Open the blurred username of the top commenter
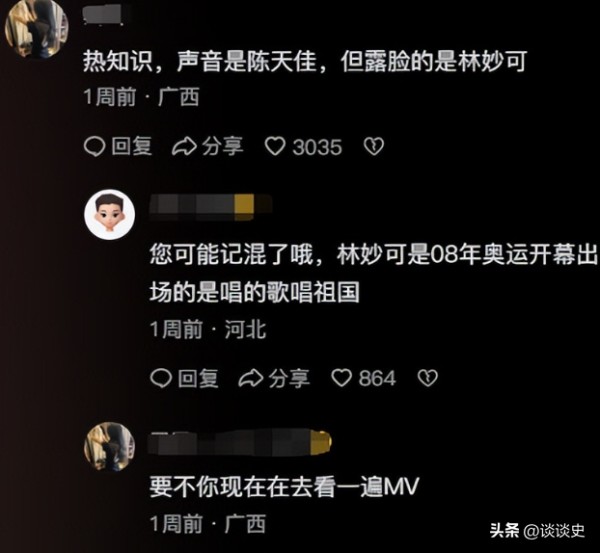Image resolution: width=600 pixels, height=553 pixels. 103,15
